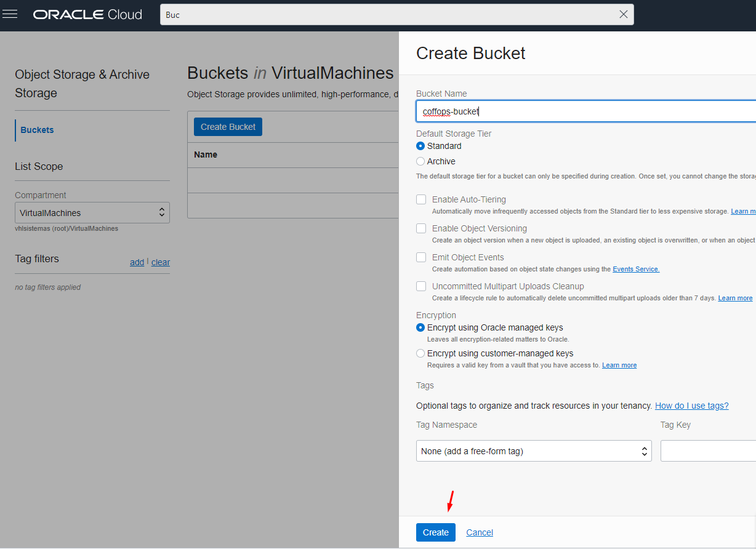Click the Tag Key input field
Viewport: 756px width, 549px height.
tap(708, 451)
